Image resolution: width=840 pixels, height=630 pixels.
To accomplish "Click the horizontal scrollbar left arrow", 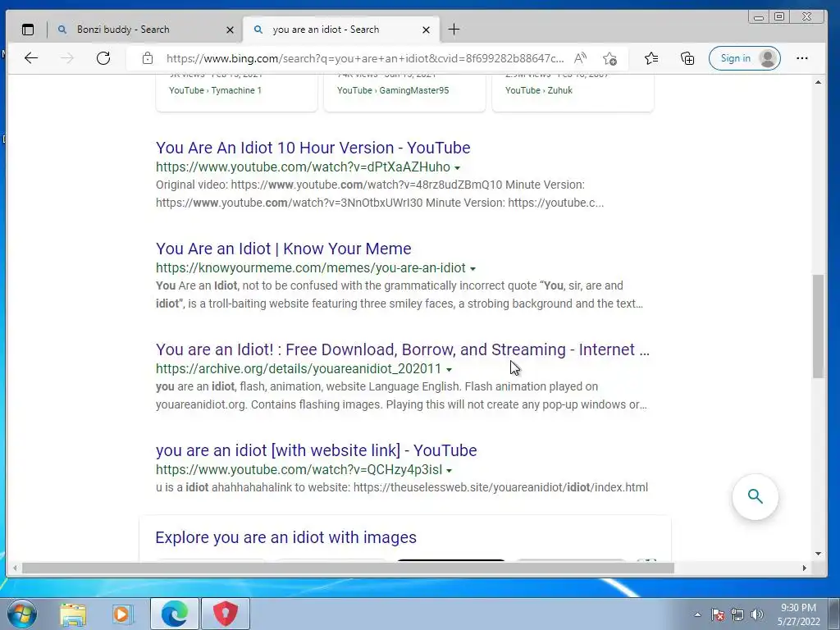I will point(15,568).
